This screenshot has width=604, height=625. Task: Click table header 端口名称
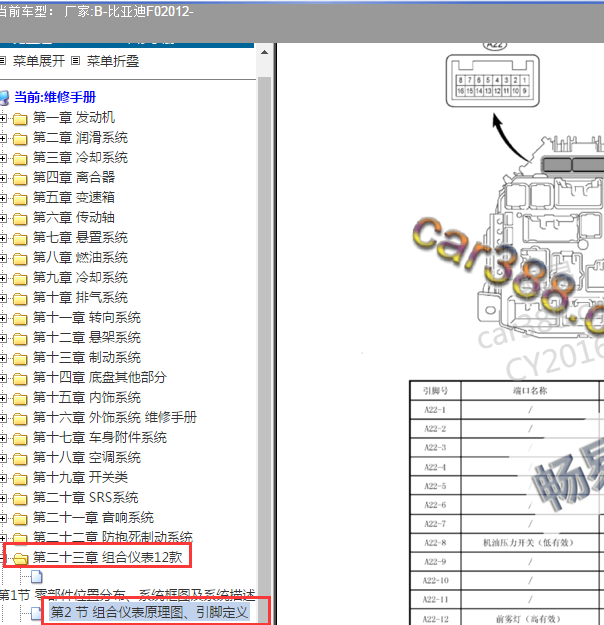pyautogui.click(x=530, y=391)
